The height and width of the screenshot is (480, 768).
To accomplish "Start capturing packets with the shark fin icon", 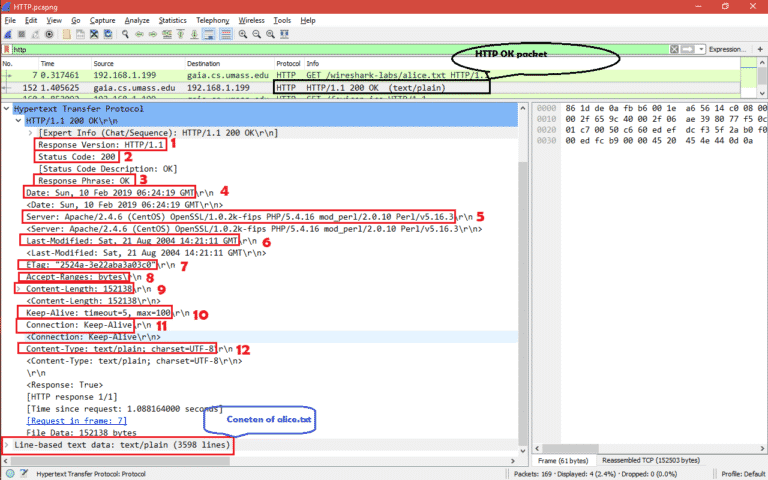I will [8, 34].
